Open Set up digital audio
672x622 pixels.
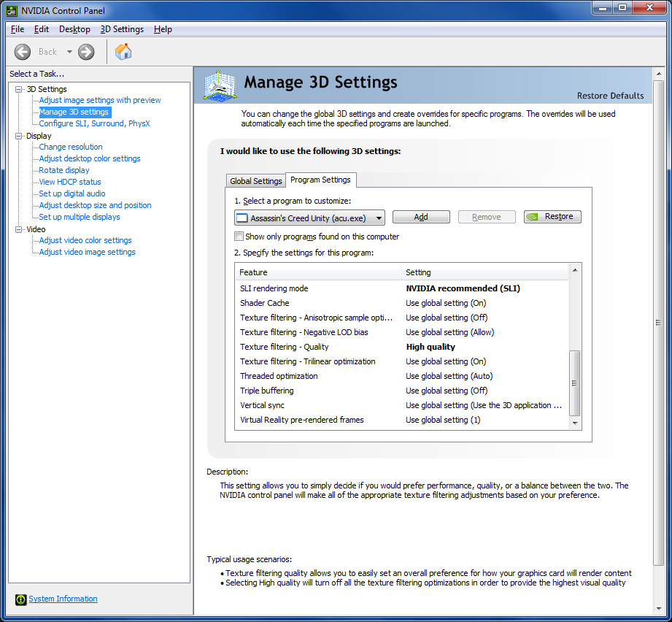72,193
